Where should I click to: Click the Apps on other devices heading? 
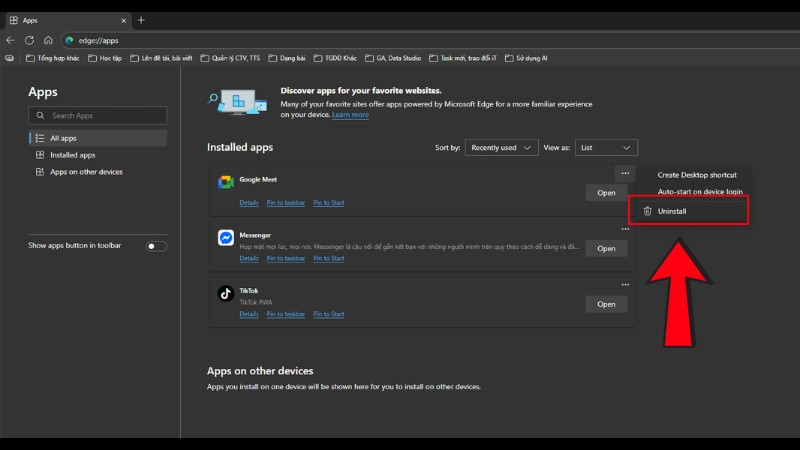click(x=260, y=371)
